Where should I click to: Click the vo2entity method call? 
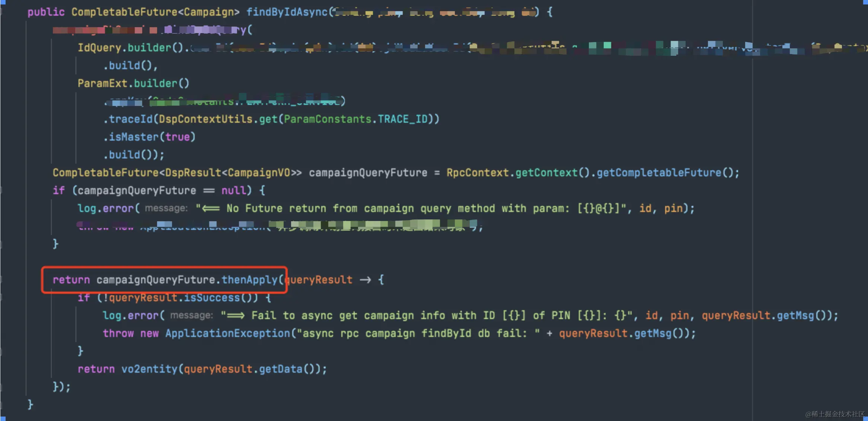coord(149,369)
